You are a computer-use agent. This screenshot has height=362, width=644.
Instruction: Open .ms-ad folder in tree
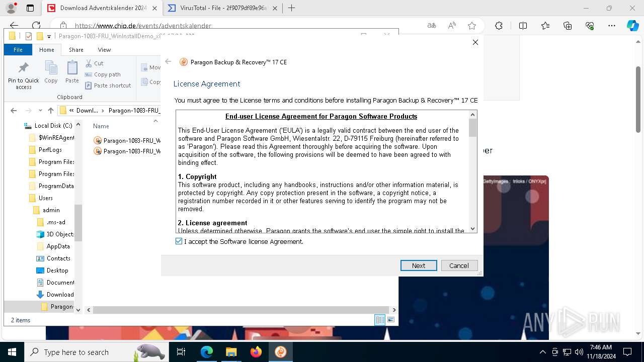51,222
